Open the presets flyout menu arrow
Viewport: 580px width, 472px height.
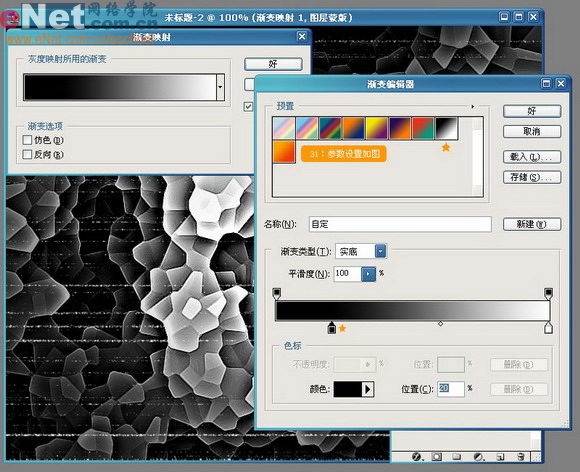coord(473,107)
